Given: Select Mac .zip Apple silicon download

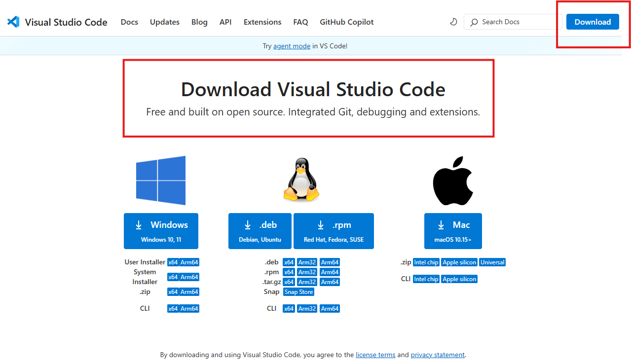Looking at the screenshot, I should [459, 262].
